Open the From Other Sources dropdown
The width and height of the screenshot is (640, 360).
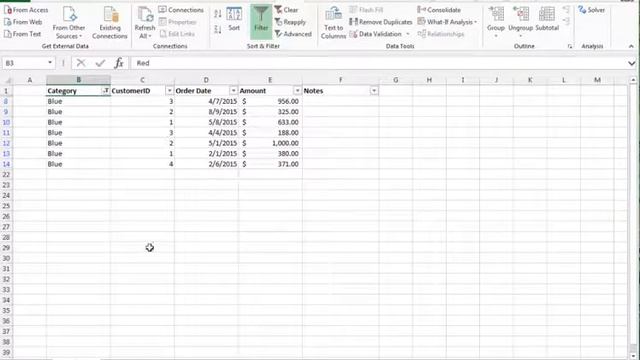[x=69, y=23]
